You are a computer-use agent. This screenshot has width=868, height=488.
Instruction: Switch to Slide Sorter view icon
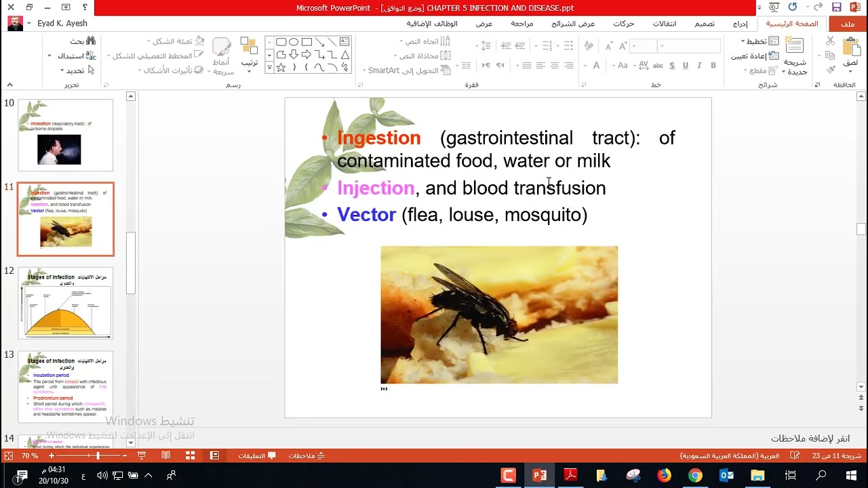191,455
